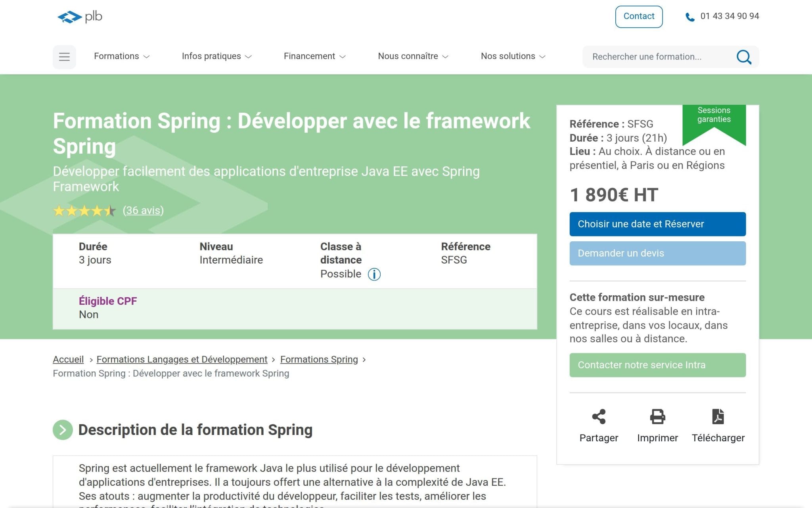The height and width of the screenshot is (508, 812).
Task: Expand the Nos solutions menu
Action: 513,56
